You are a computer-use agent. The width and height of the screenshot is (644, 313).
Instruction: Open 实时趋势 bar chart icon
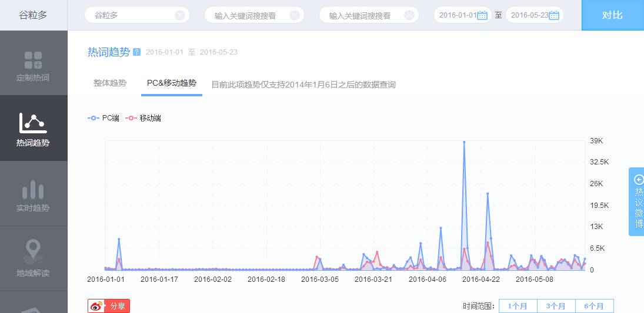click(33, 190)
